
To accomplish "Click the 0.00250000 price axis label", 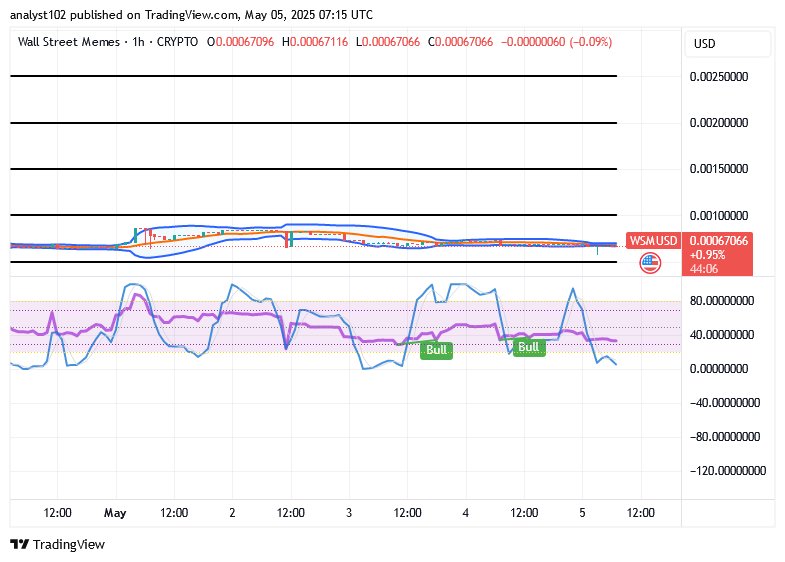I will 719,77.
